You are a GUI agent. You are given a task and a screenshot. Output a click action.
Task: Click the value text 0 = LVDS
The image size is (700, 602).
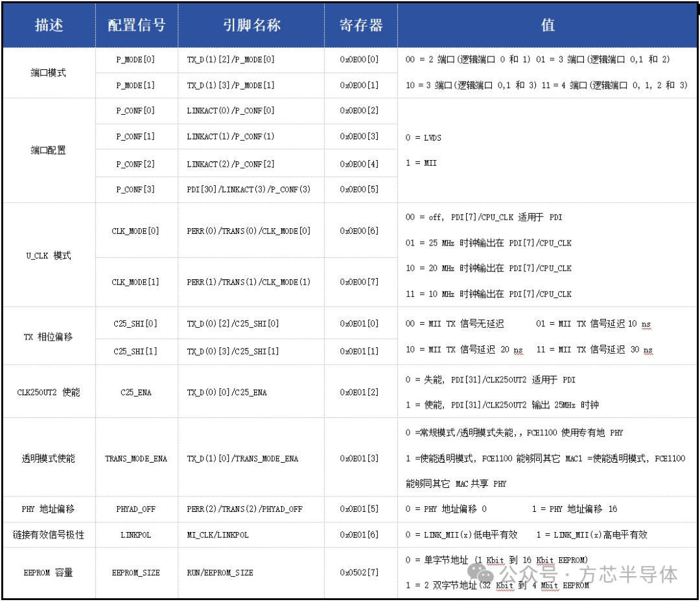(423, 138)
